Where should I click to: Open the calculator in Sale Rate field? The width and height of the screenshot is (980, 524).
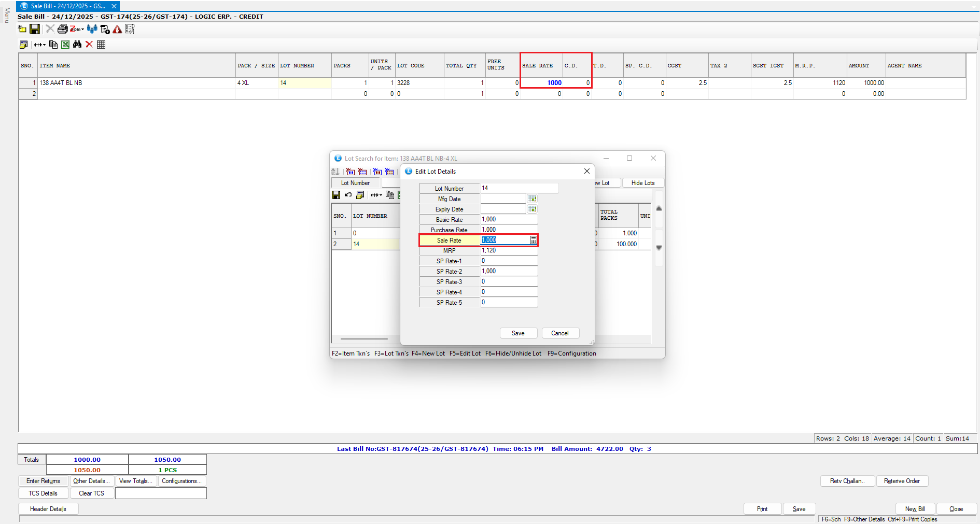tap(533, 240)
